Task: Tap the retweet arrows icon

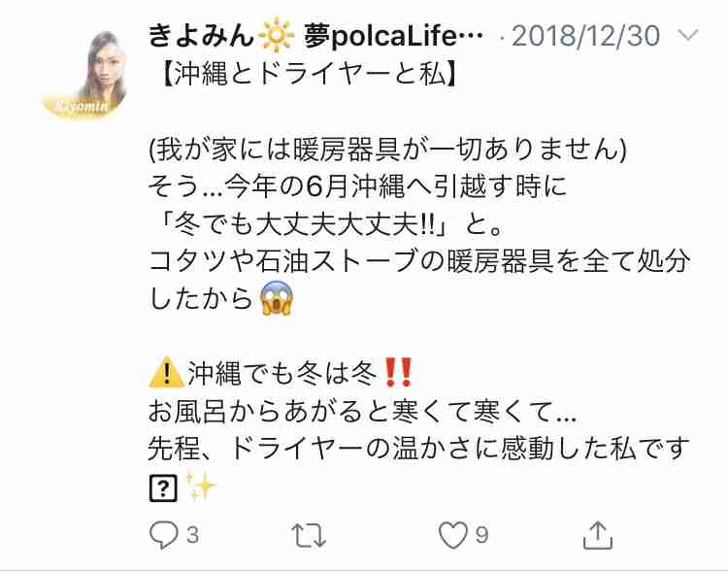Action: pyautogui.click(x=309, y=535)
